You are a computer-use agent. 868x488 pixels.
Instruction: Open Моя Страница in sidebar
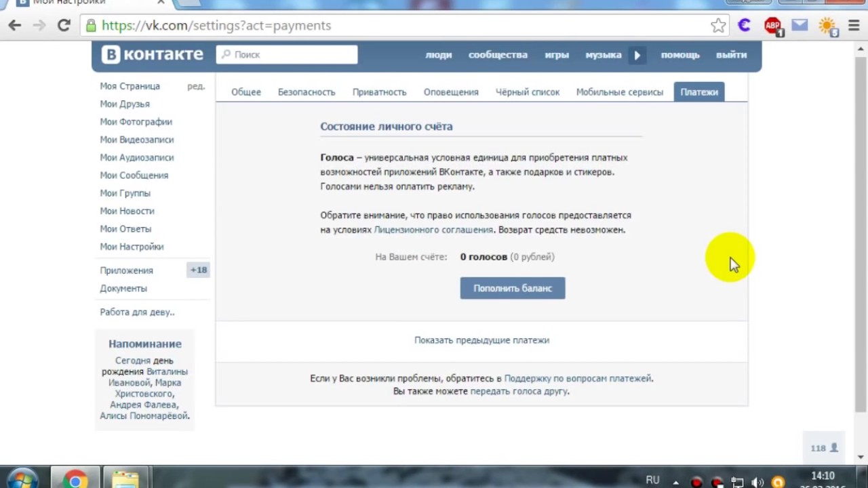point(130,86)
